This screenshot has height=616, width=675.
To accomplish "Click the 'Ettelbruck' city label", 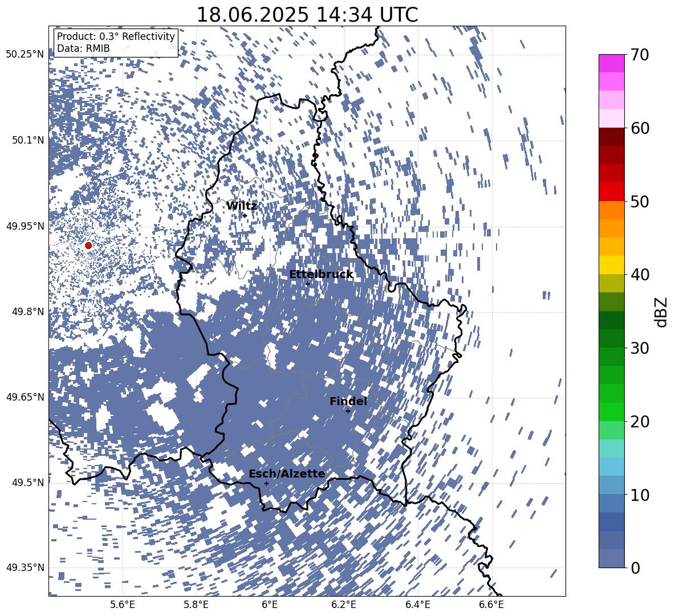I will pos(321,275).
